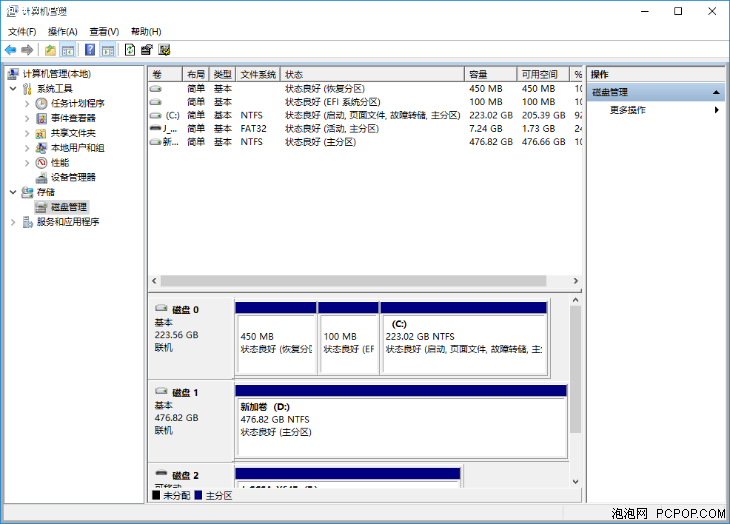Click the horizontal scrollbar right arrow
Image resolution: width=730 pixels, height=524 pixels.
coord(576,281)
